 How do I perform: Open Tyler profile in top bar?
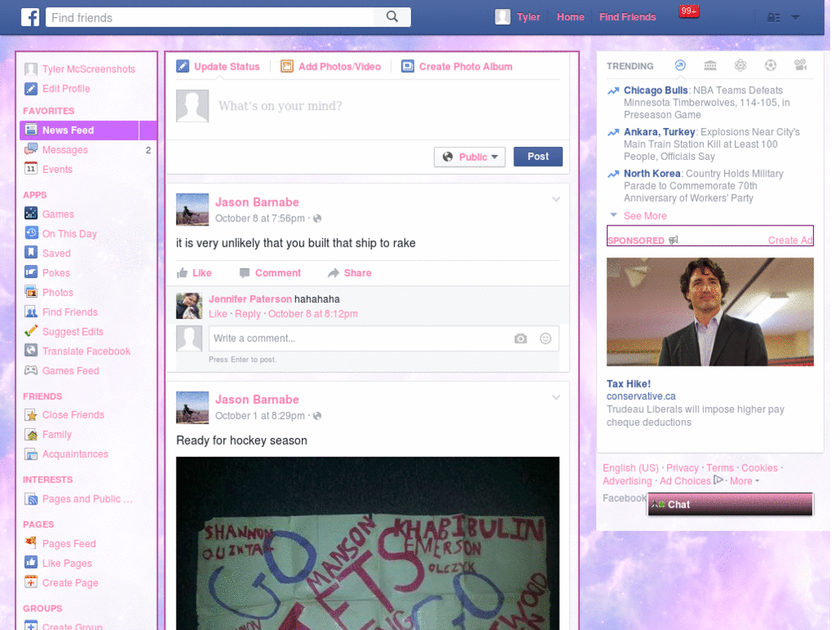(518, 17)
